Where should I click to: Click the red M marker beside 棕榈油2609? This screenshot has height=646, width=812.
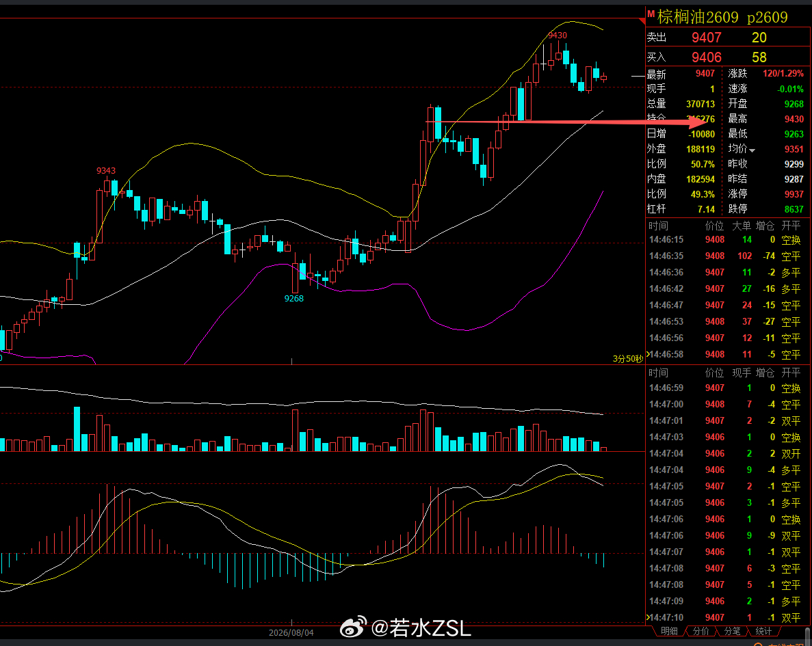click(651, 14)
